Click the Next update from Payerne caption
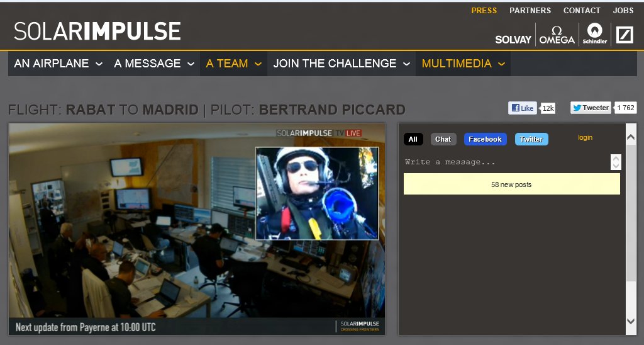The height and width of the screenshot is (345, 644). coord(86,327)
